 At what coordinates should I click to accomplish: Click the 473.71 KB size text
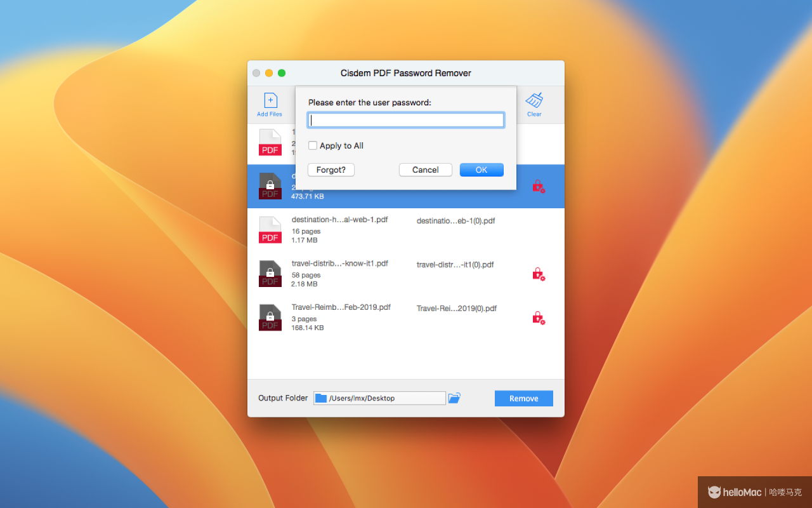pos(307,196)
